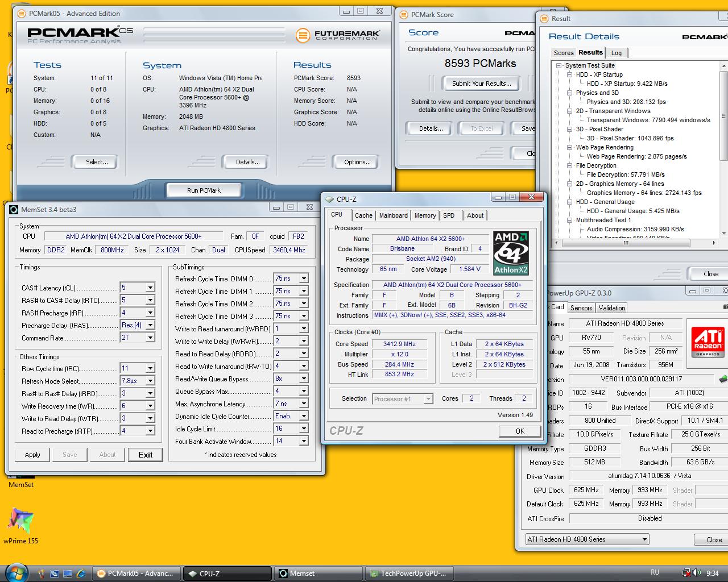The image size is (728, 582).
Task: Open Refresh Cycle Time DIMM 0 dropdown
Action: click(304, 278)
